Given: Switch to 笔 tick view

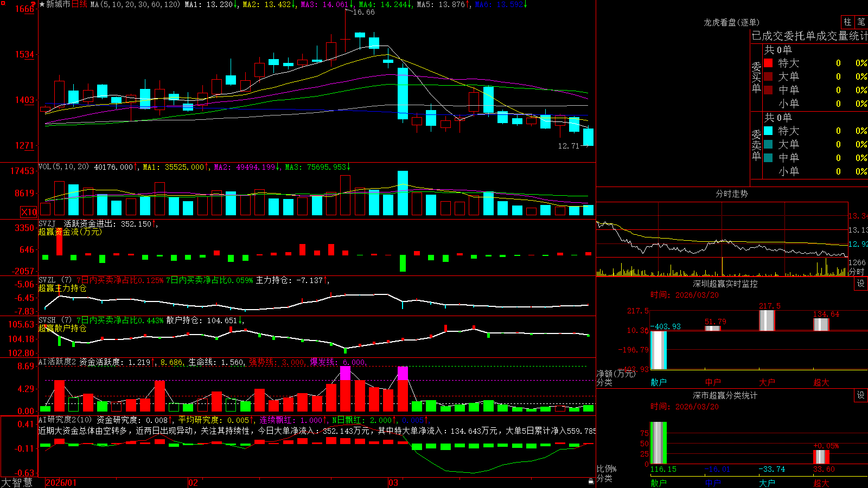Looking at the screenshot, I should pyautogui.click(x=861, y=22).
